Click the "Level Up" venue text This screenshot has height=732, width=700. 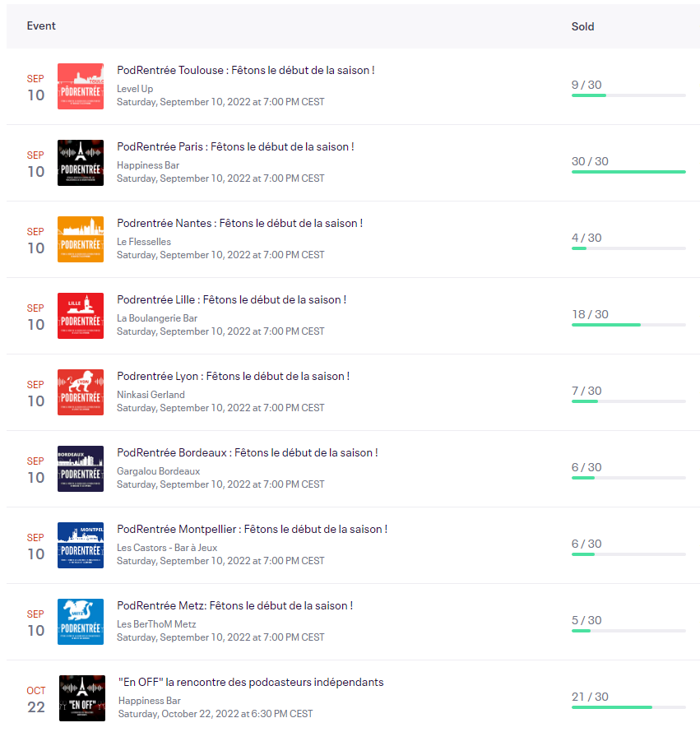coord(135,89)
